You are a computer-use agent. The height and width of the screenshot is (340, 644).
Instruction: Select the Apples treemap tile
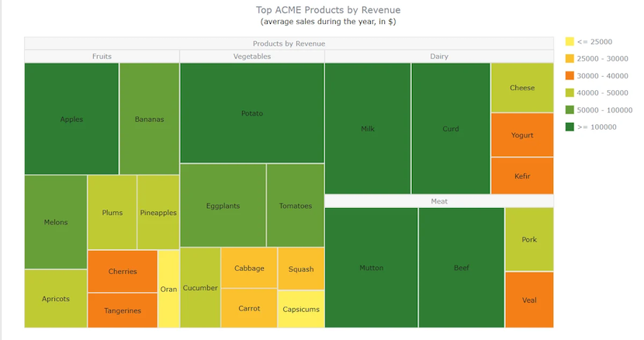71,119
